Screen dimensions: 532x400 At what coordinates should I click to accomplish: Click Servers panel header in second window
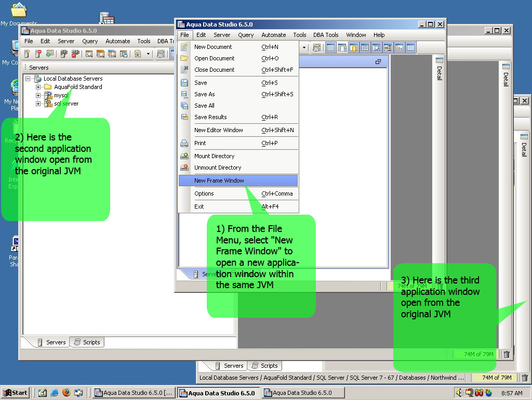click(x=98, y=68)
